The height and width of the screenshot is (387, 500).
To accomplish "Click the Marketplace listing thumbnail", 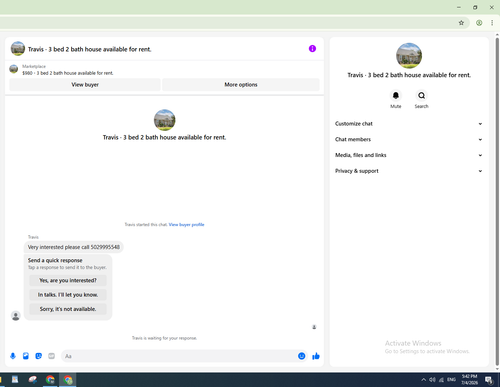I will pos(14,69).
